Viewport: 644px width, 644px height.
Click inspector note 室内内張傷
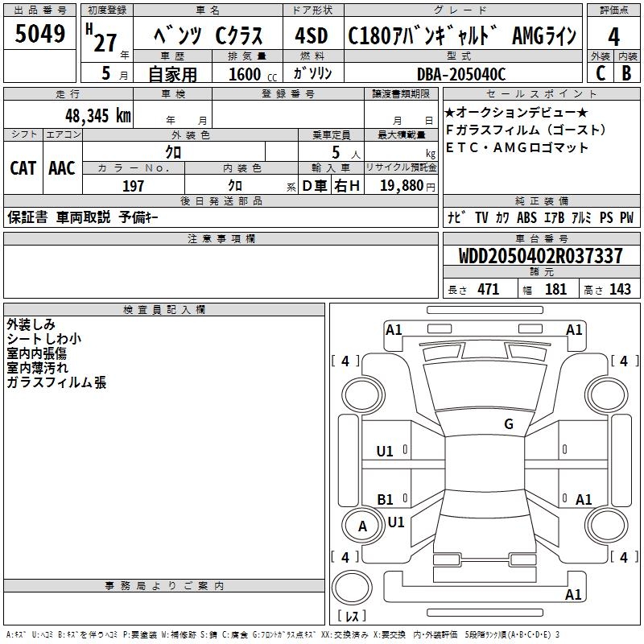click(x=36, y=353)
